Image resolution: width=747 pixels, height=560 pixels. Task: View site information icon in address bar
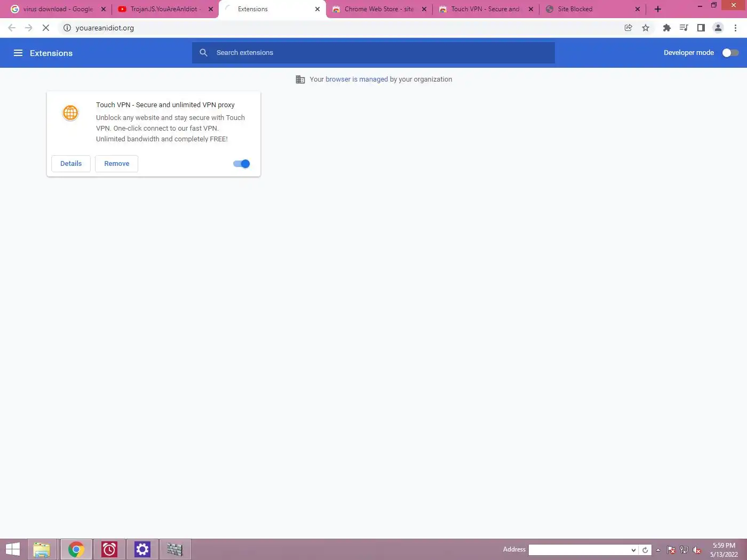[x=67, y=28]
